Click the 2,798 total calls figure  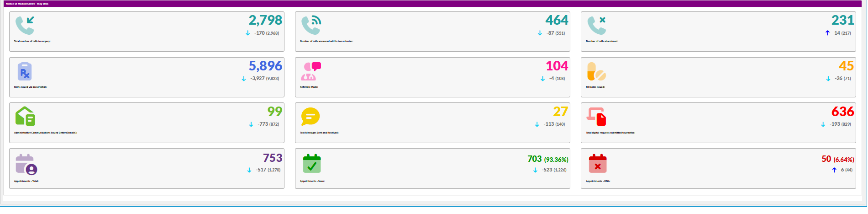(265, 20)
